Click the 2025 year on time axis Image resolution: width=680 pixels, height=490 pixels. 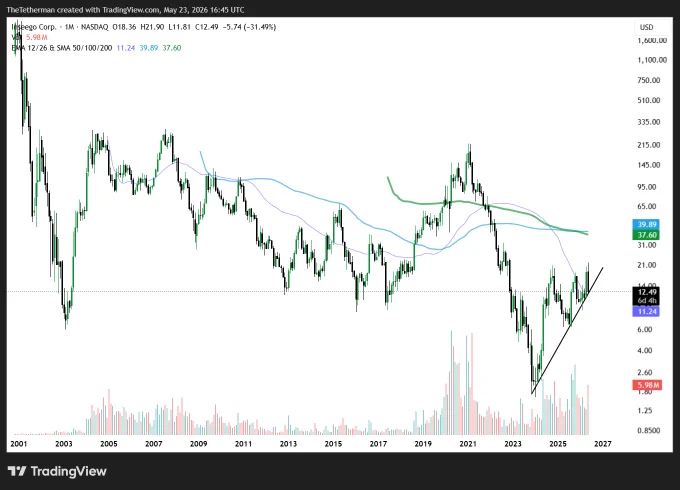[558, 444]
